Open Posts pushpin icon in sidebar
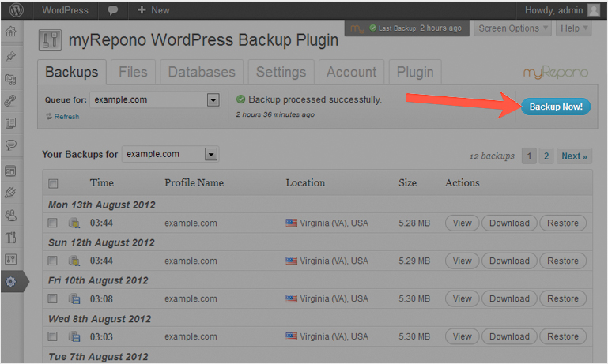This screenshot has height=364, width=608. [x=11, y=57]
